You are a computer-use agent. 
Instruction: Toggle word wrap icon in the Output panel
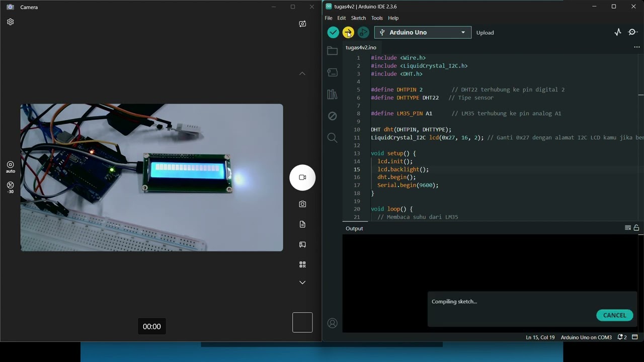click(628, 228)
